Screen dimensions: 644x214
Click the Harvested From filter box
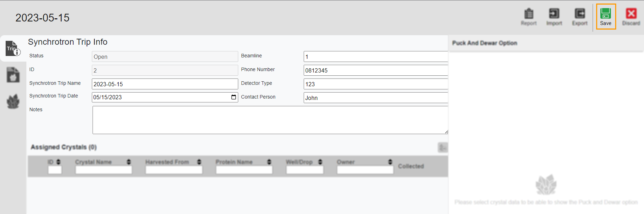pyautogui.click(x=174, y=170)
